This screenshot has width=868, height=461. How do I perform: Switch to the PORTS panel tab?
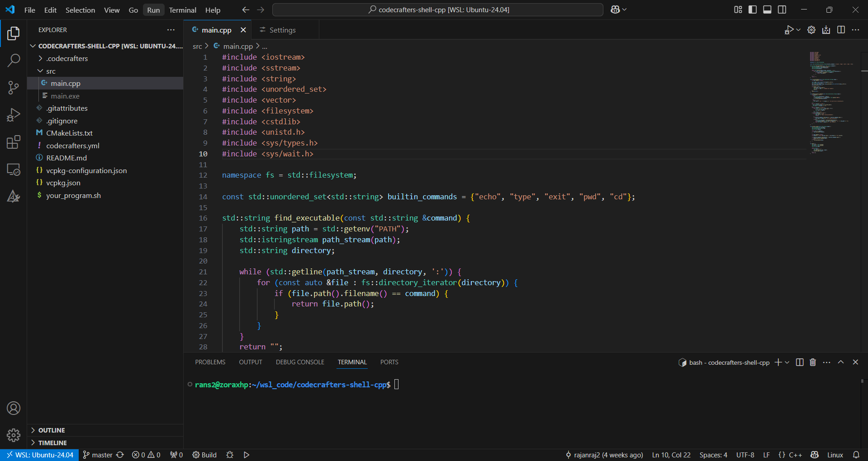click(x=389, y=362)
